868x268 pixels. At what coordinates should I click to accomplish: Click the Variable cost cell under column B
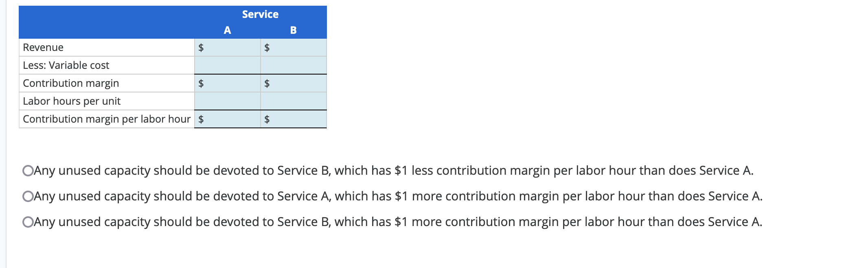[293, 65]
